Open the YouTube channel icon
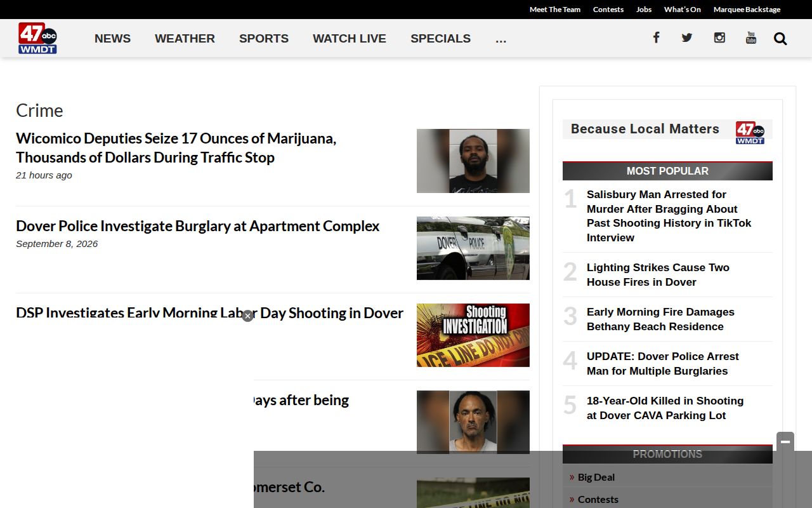Viewport: 812px width, 508px height. point(751,37)
